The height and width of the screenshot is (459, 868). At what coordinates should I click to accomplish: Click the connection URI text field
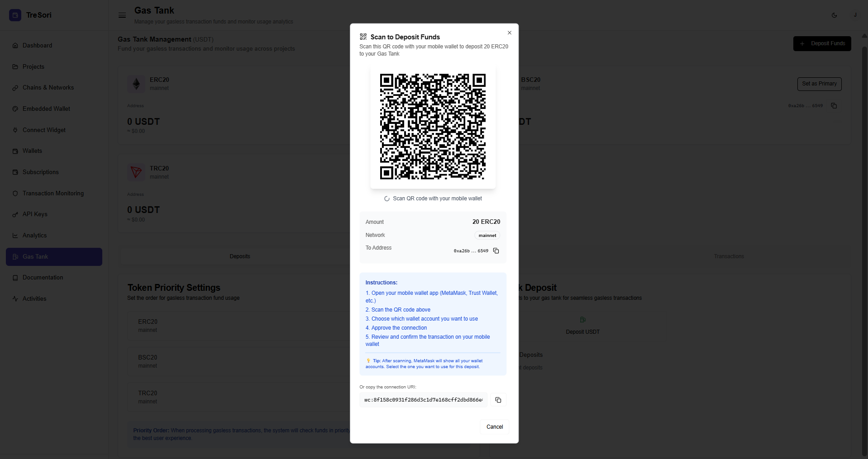423,400
